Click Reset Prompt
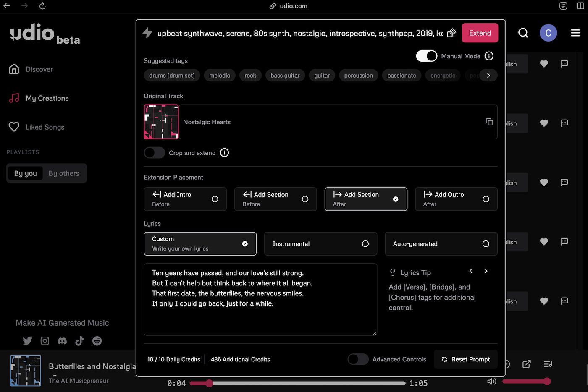 (465, 359)
